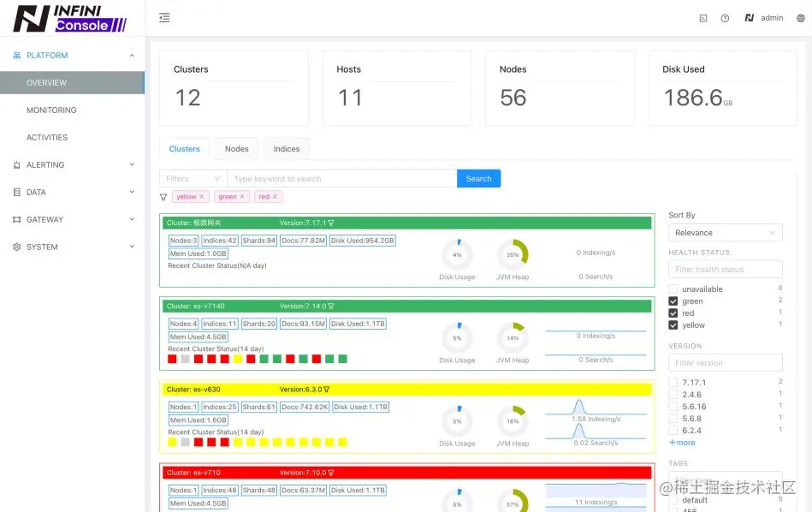Viewport: 812px width, 512px height.
Task: Click the admin username in header
Action: point(772,18)
